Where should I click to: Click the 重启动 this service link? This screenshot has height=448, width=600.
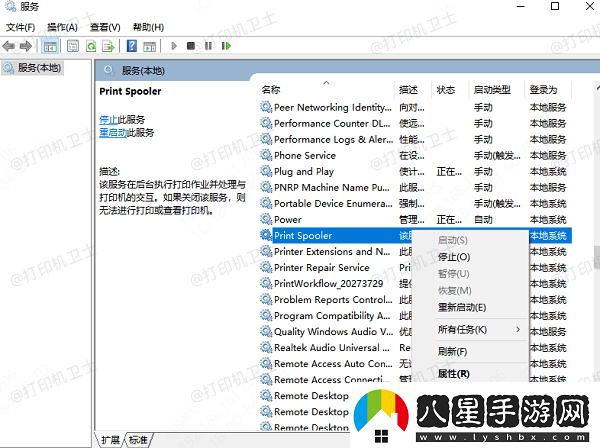(112, 132)
